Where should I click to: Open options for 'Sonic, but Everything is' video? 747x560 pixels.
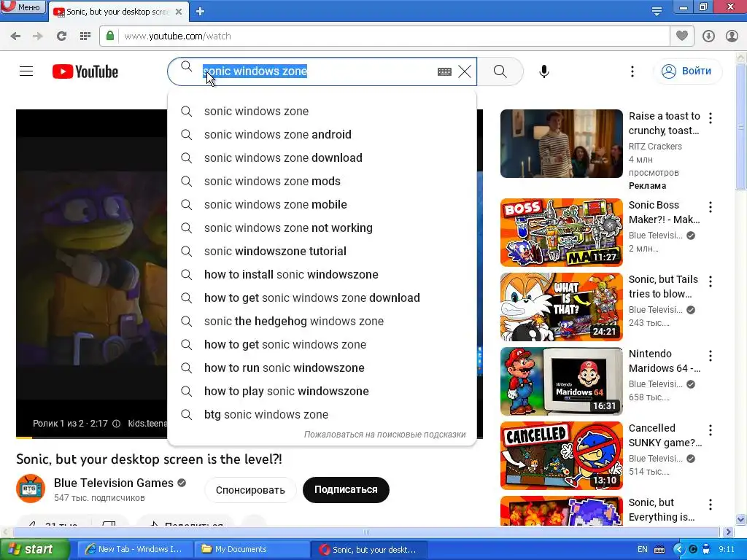coord(711,505)
